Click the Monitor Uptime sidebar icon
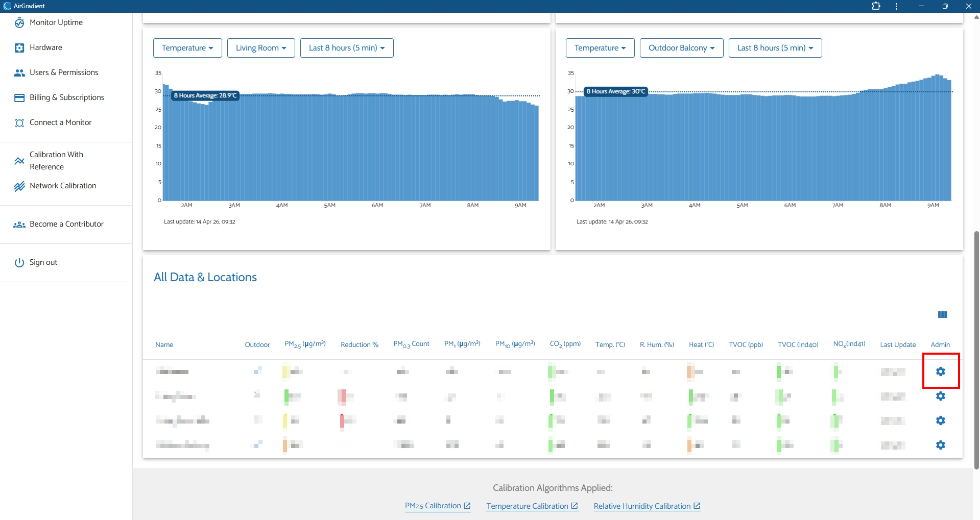The image size is (980, 520). pyautogui.click(x=19, y=23)
